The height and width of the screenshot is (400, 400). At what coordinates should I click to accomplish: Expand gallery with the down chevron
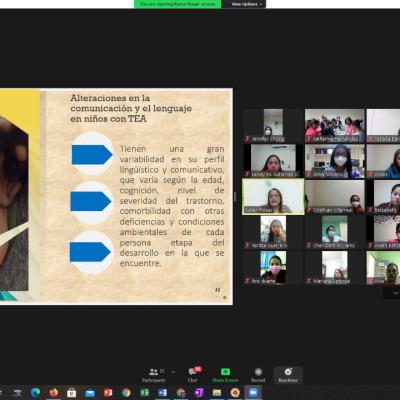pos(396,293)
